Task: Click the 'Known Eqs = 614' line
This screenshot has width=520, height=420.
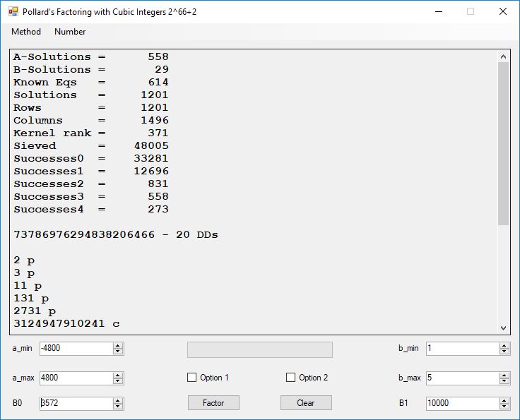Action: tap(91, 82)
